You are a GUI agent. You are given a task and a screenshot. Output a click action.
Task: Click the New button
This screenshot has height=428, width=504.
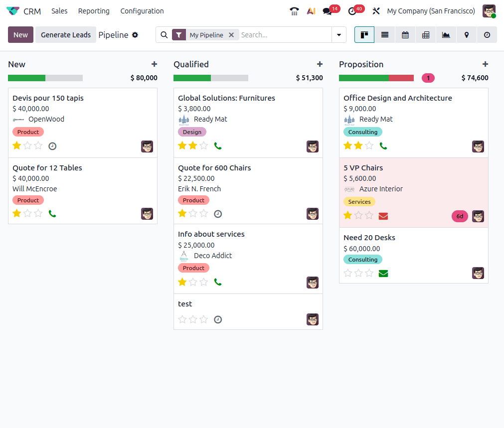click(x=20, y=35)
